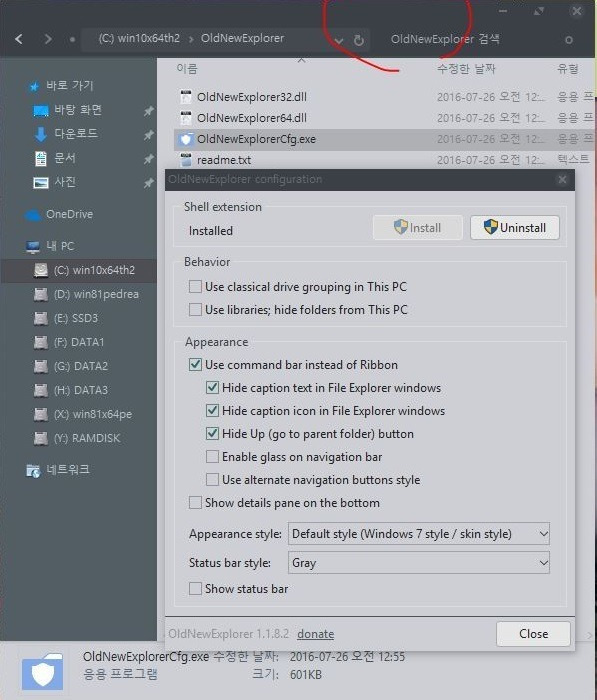Open the (G:) DATA2 drive

tap(78, 367)
